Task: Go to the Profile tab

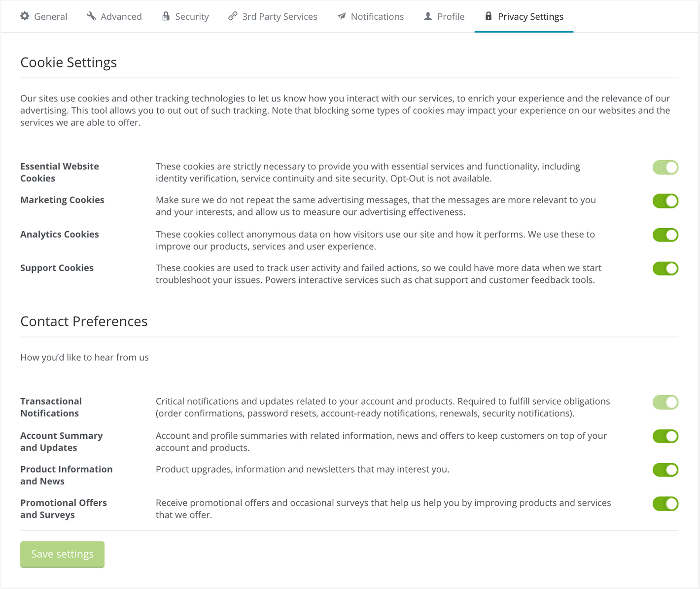Action: click(451, 17)
